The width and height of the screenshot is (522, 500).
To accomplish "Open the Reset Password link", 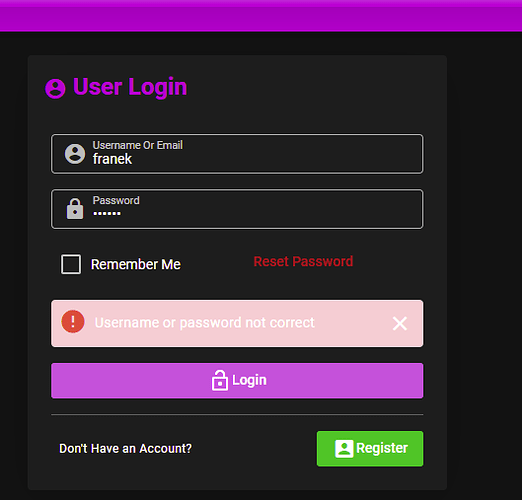I will (x=303, y=261).
